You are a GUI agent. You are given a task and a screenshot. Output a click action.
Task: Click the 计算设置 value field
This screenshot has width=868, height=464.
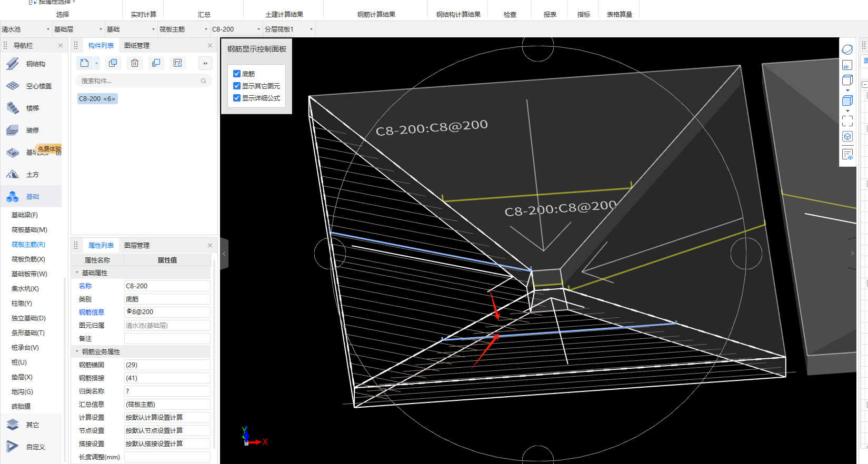(167, 418)
